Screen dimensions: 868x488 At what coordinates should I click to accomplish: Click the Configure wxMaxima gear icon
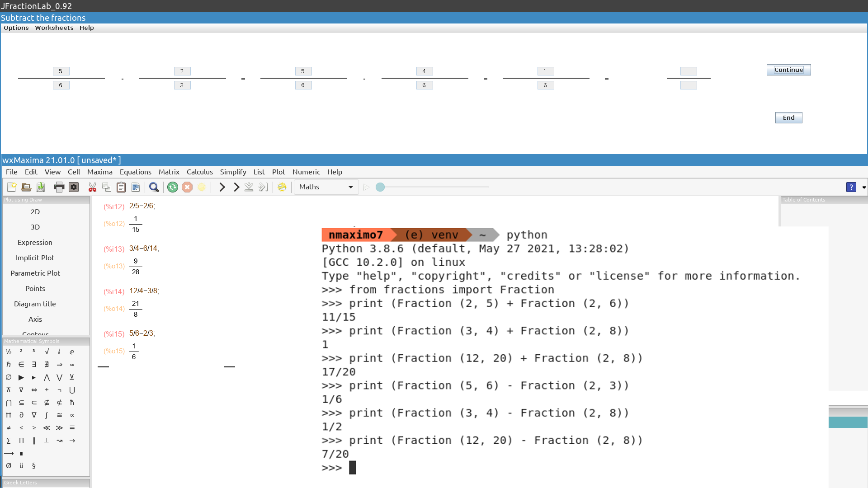pyautogui.click(x=74, y=187)
